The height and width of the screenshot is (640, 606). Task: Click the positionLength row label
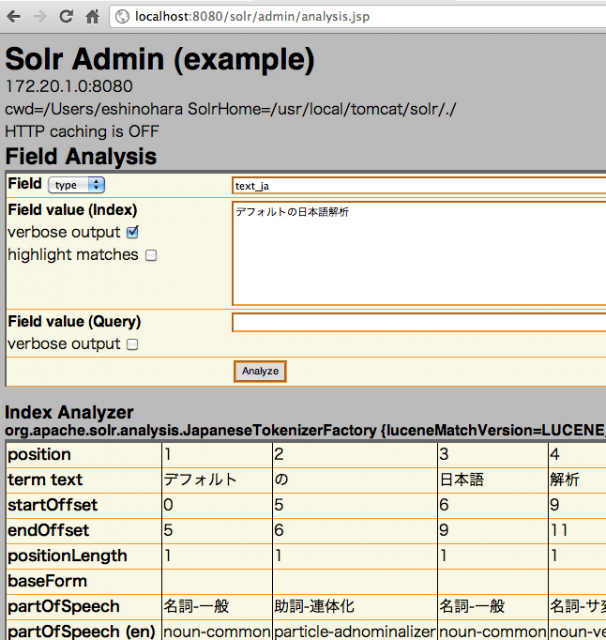tap(67, 556)
